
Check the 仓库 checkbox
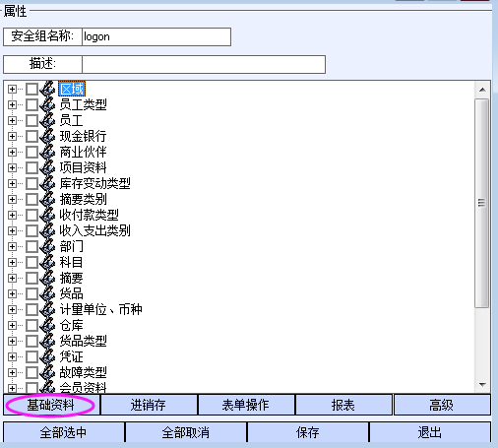click(31, 325)
